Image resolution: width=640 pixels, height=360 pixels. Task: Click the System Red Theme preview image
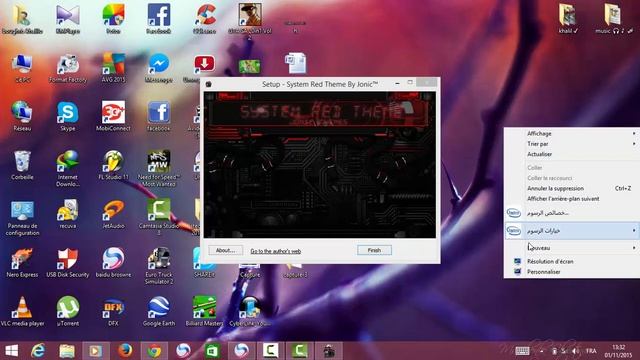tap(320, 165)
